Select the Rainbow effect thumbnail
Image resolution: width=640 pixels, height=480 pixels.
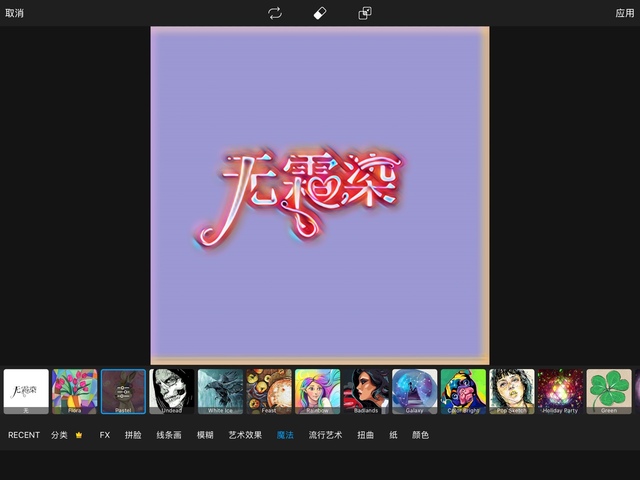pos(317,391)
